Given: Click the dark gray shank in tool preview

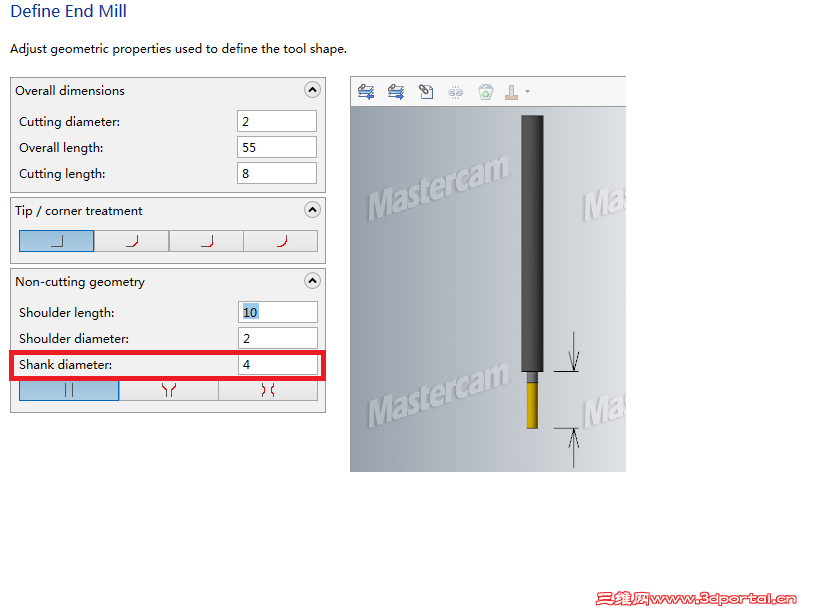Looking at the screenshot, I should (532, 244).
